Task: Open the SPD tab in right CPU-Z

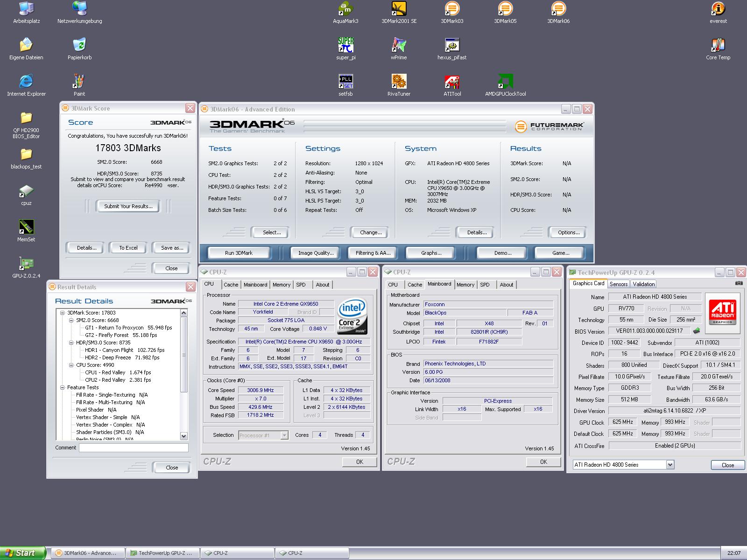Action: coord(485,285)
